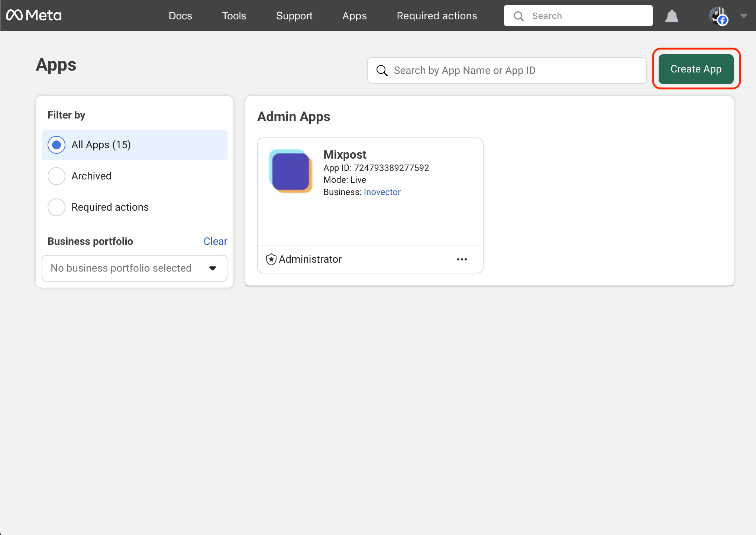Clear the business portfolio filter
Screen dimensions: 756x535
[x=215, y=241]
